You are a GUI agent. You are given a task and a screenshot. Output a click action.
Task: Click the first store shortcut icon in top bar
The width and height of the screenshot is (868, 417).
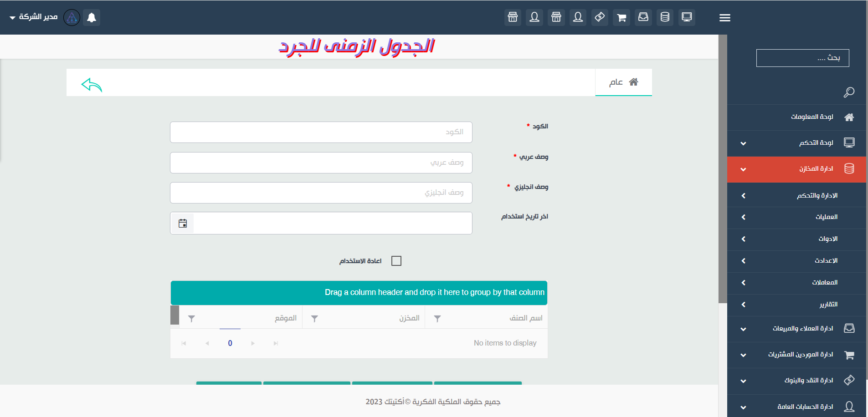513,17
